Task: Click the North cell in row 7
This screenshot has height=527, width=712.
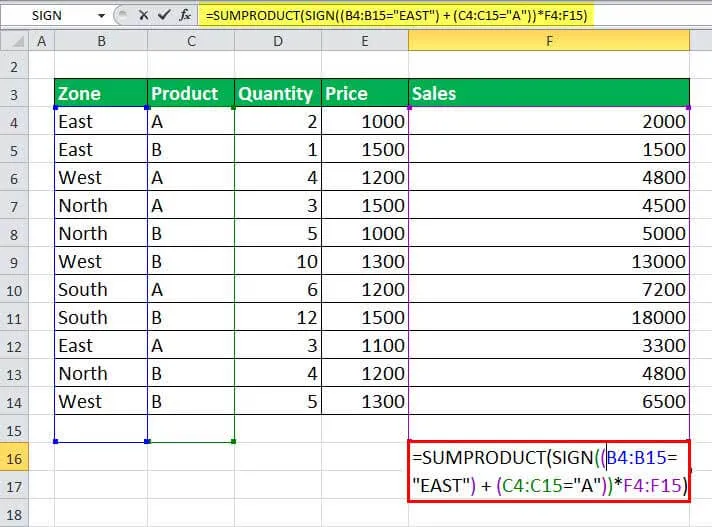Action: click(101, 205)
